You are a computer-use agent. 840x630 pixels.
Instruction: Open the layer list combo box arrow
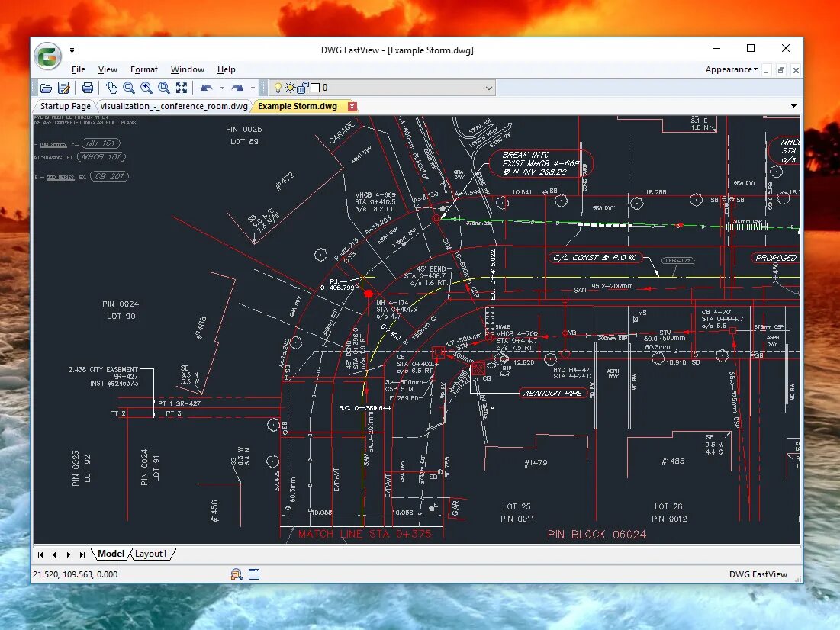[x=488, y=88]
